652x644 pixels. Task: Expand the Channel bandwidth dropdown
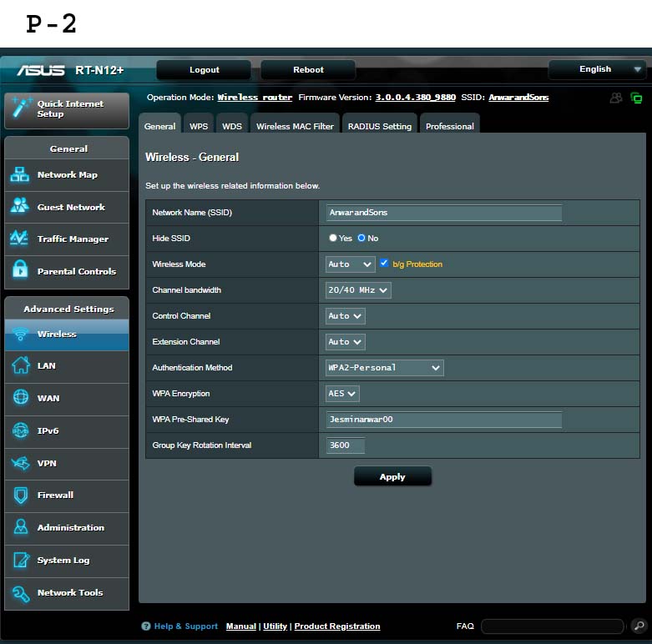pos(358,290)
